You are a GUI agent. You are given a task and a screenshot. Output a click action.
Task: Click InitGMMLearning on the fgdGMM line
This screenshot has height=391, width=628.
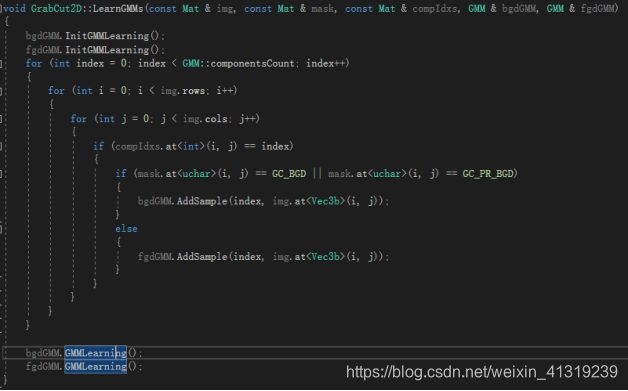[107, 50]
